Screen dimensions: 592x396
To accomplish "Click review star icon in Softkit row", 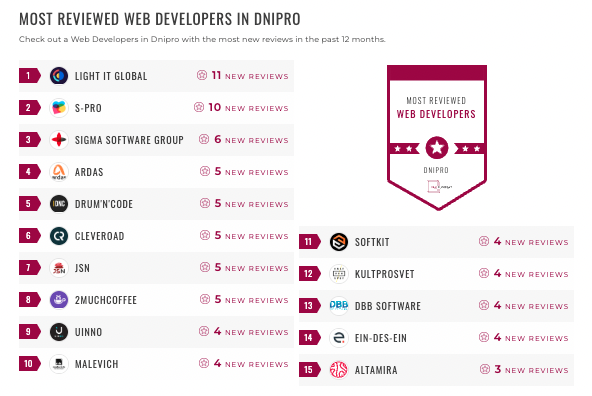I will [x=484, y=241].
